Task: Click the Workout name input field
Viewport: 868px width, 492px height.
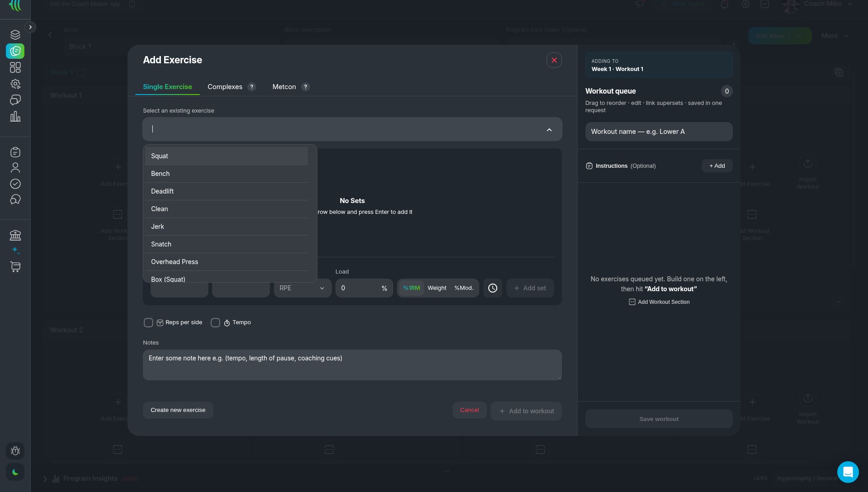Action: pos(659,132)
